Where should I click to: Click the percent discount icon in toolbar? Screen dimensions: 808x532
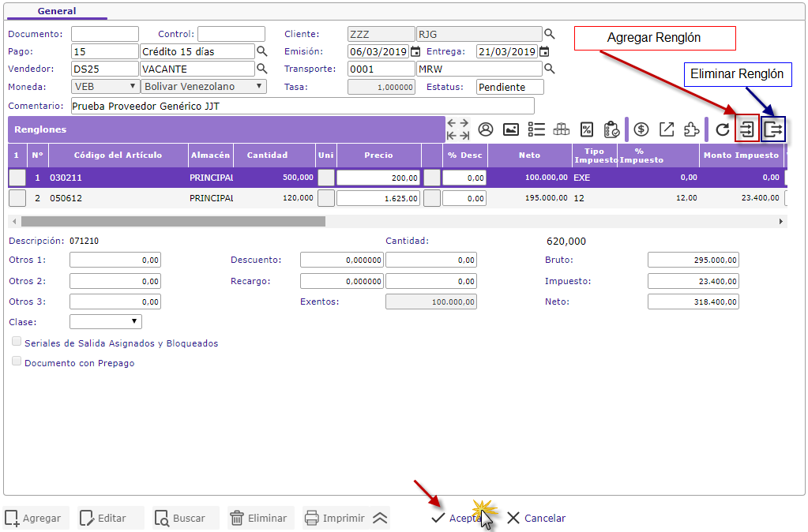pyautogui.click(x=586, y=129)
